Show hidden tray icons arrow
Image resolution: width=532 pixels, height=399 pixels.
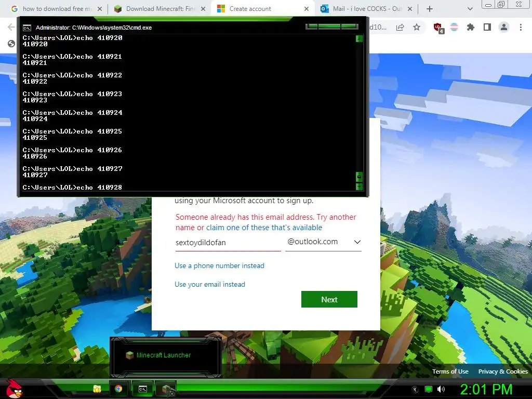click(415, 390)
